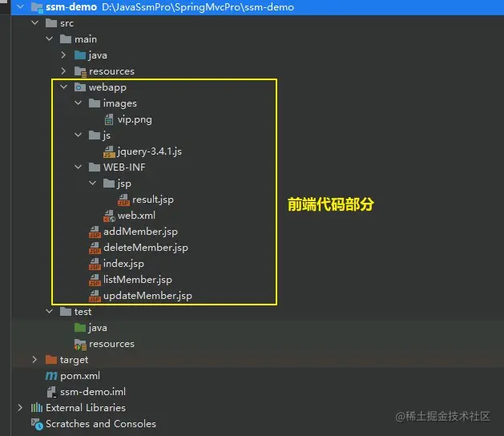Click the deleteMember.jsp file icon
The image size is (504, 436).
(x=95, y=248)
